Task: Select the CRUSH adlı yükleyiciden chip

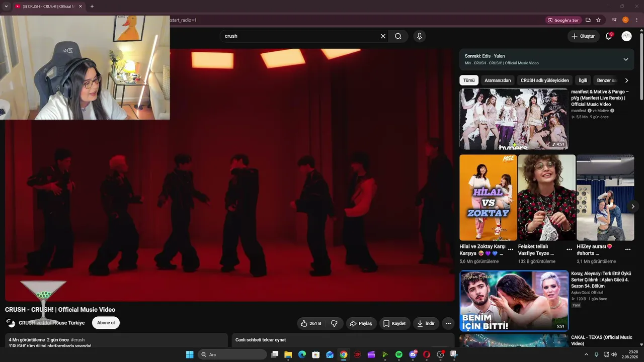Action: pyautogui.click(x=545, y=80)
